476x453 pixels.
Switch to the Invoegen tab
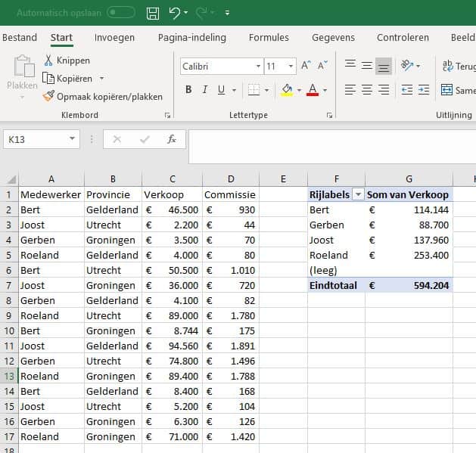(114, 38)
